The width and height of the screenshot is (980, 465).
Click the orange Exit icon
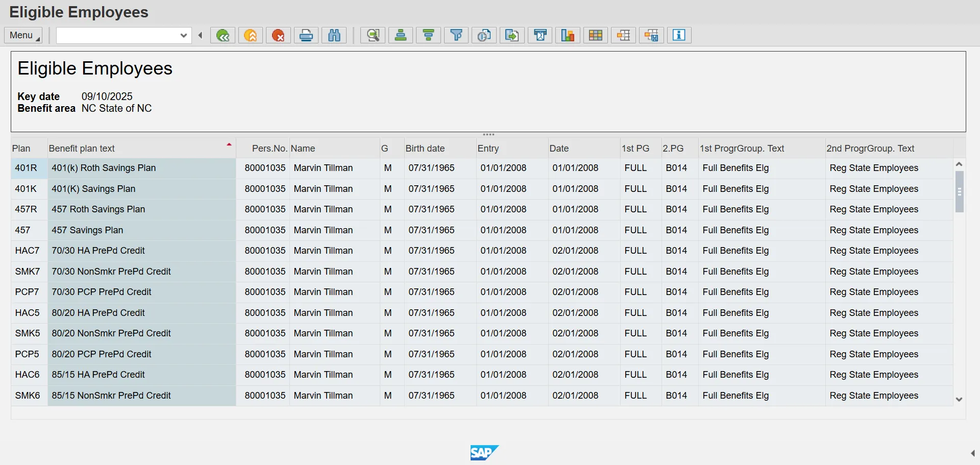(x=251, y=35)
